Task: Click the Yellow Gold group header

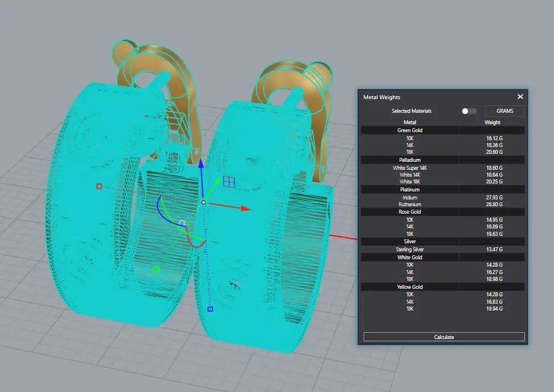Action: coord(443,287)
